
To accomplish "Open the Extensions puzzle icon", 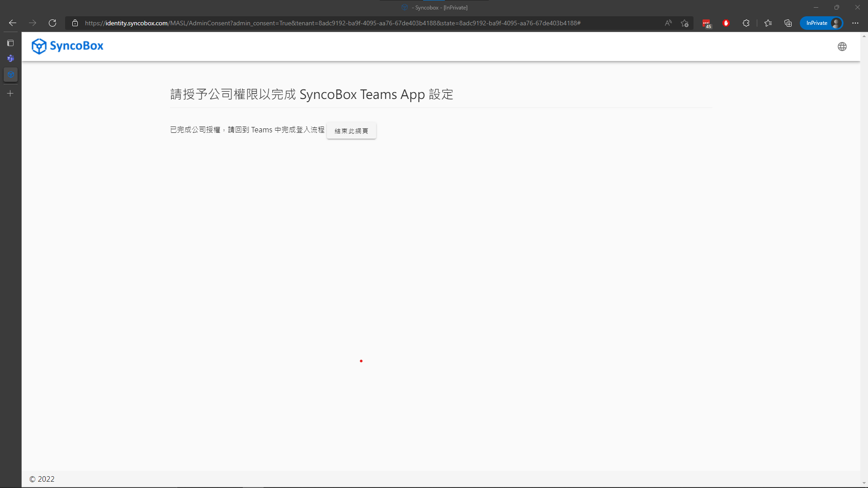I will click(x=746, y=23).
